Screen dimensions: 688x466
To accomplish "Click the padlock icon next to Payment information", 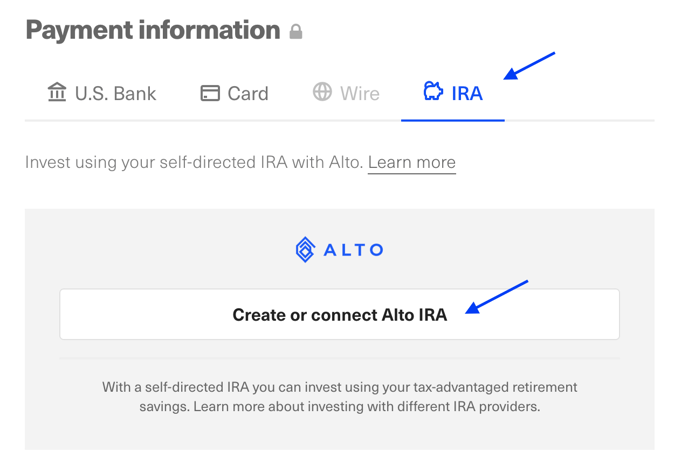I will 296,32.
